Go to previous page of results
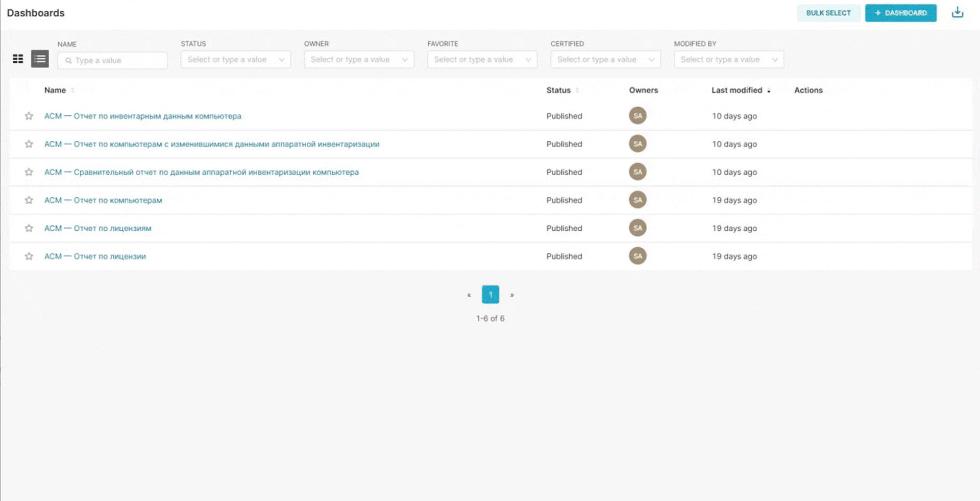This screenshot has width=980, height=501. pos(469,295)
